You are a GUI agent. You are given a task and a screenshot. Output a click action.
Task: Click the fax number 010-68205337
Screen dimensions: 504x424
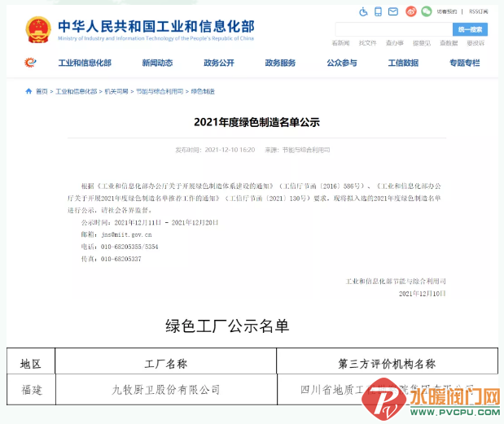[x=121, y=259]
